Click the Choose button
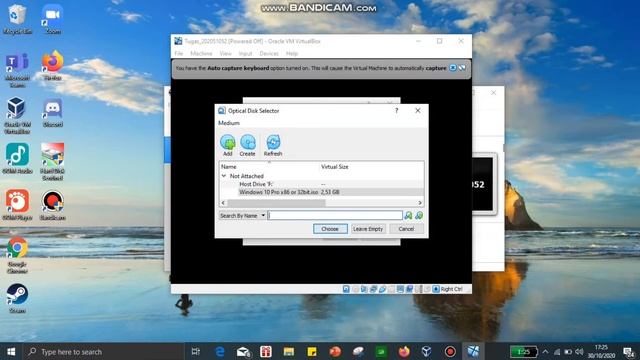640x360 pixels. tap(330, 229)
